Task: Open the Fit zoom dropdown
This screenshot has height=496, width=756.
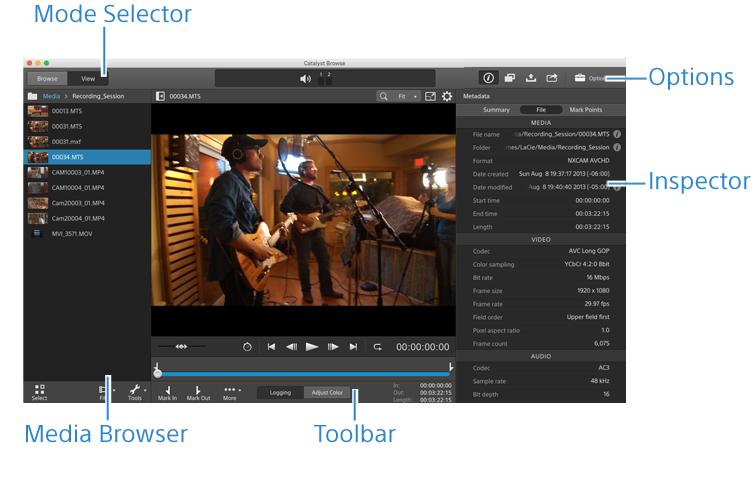Action: 407,96
